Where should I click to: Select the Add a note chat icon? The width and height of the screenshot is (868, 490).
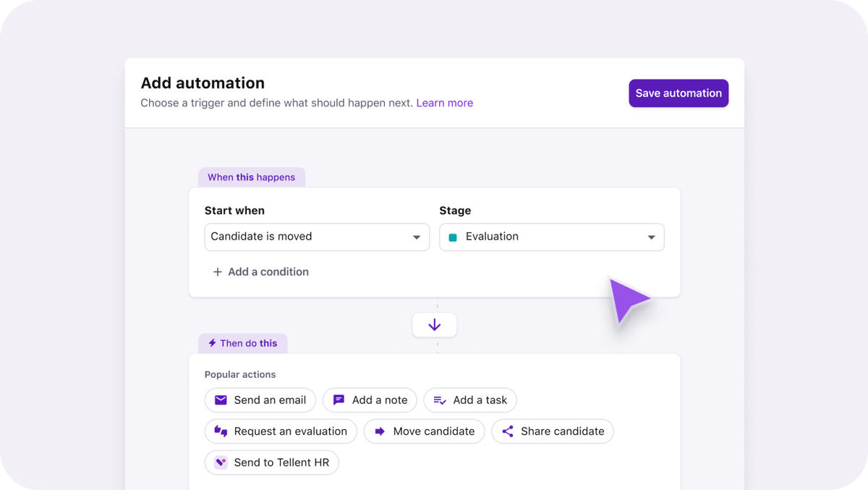click(338, 400)
